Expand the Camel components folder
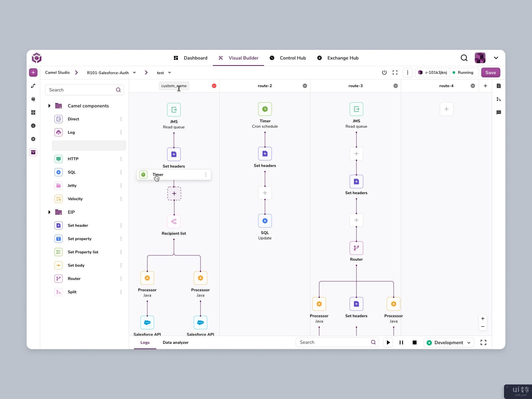Image resolution: width=532 pixels, height=399 pixels. pyautogui.click(x=49, y=106)
